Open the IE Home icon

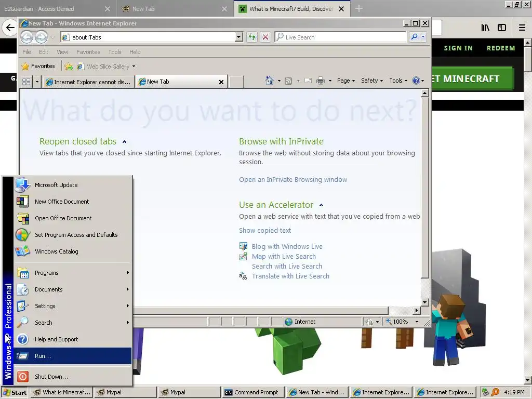tap(270, 81)
